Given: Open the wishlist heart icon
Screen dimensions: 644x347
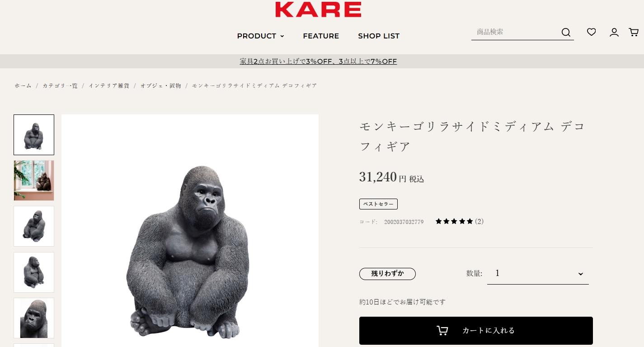Looking at the screenshot, I should click(x=591, y=32).
